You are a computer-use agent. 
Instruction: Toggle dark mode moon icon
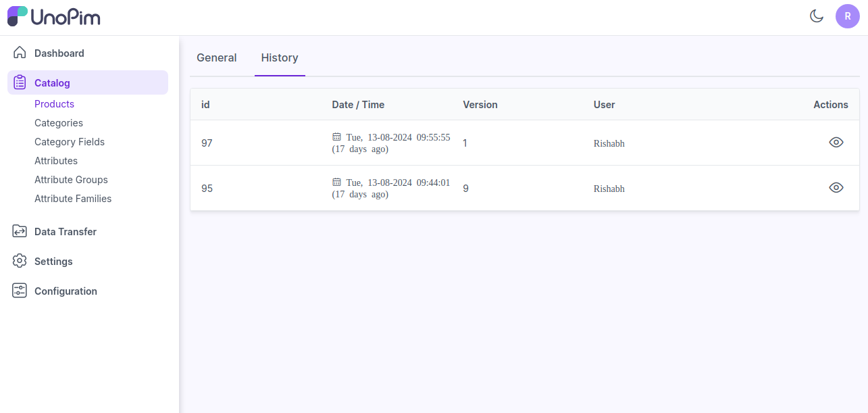817,16
